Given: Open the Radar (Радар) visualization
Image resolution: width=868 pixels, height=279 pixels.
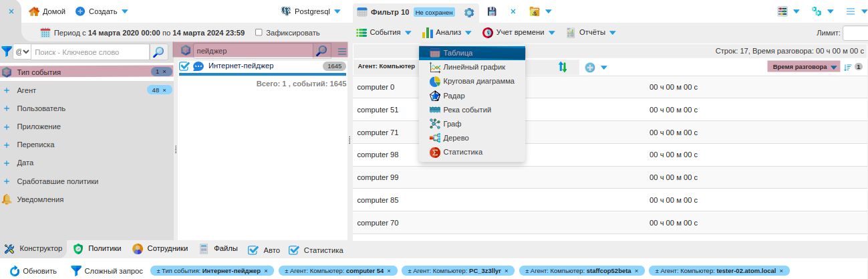Looking at the screenshot, I should 453,96.
